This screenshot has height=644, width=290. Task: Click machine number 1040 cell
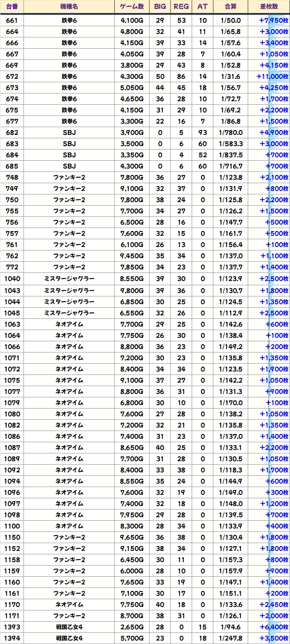tap(12, 279)
